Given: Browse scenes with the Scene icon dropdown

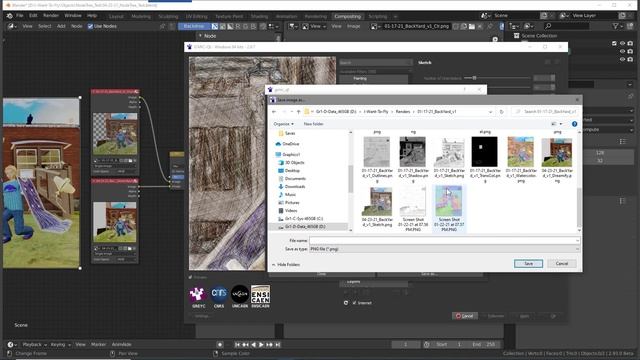Looking at the screenshot, I should [x=485, y=16].
